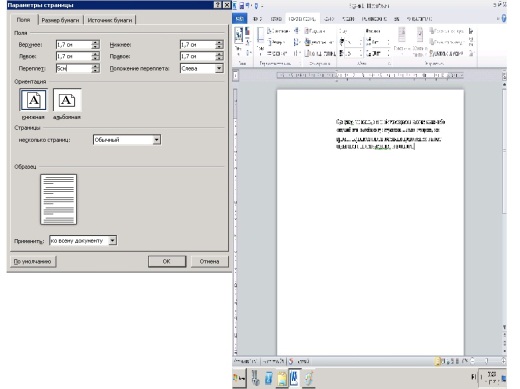
Task: Click the Нижнее margin input field
Action: [x=198, y=45]
